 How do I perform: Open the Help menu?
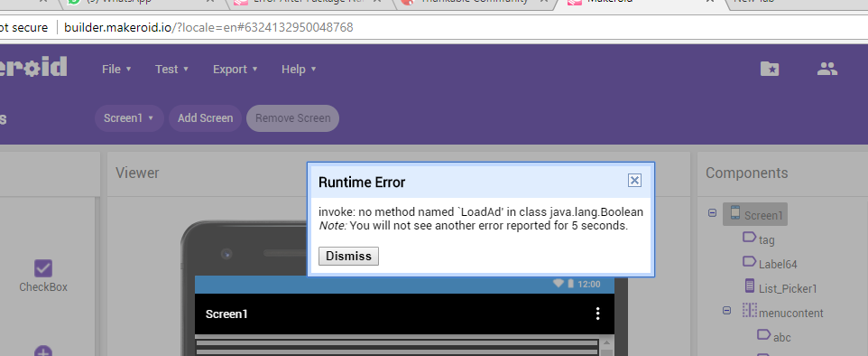click(299, 70)
